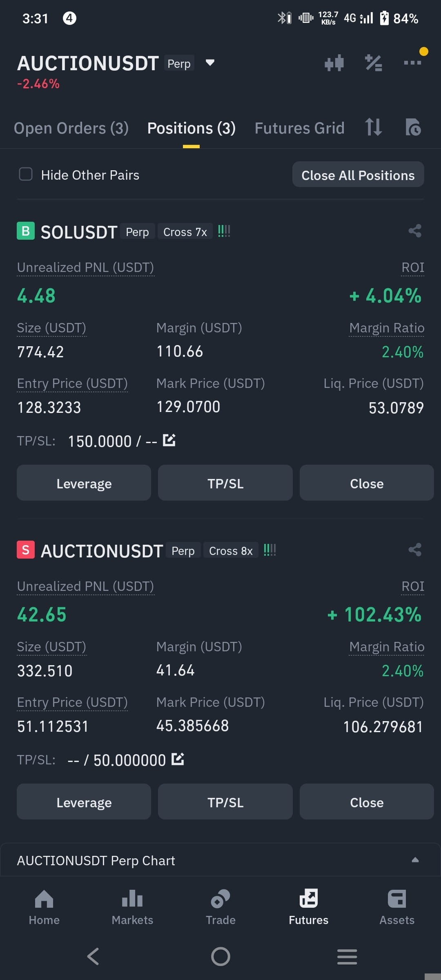441x980 pixels.
Task: Edit AUCTIONUSDT TP/SL with pencil icon
Action: [178, 759]
